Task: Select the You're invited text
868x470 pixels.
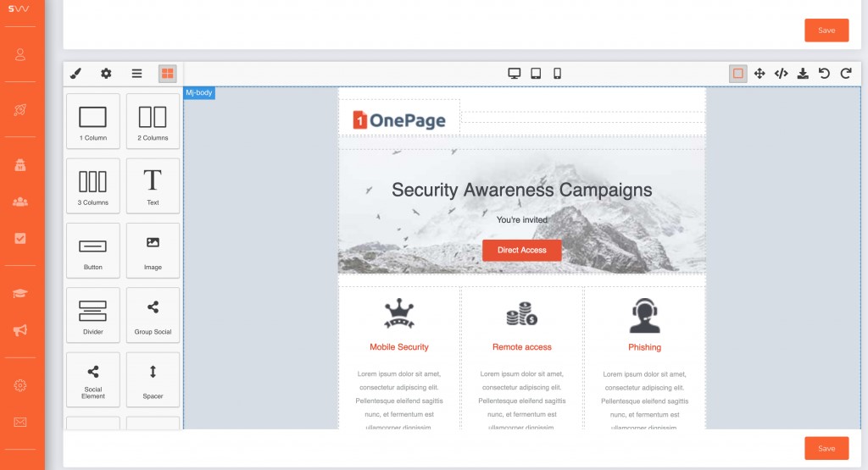Action: (521, 219)
